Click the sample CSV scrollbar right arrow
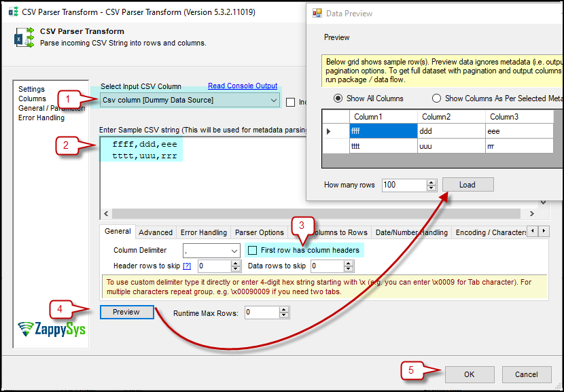564x392 pixels. 531,213
